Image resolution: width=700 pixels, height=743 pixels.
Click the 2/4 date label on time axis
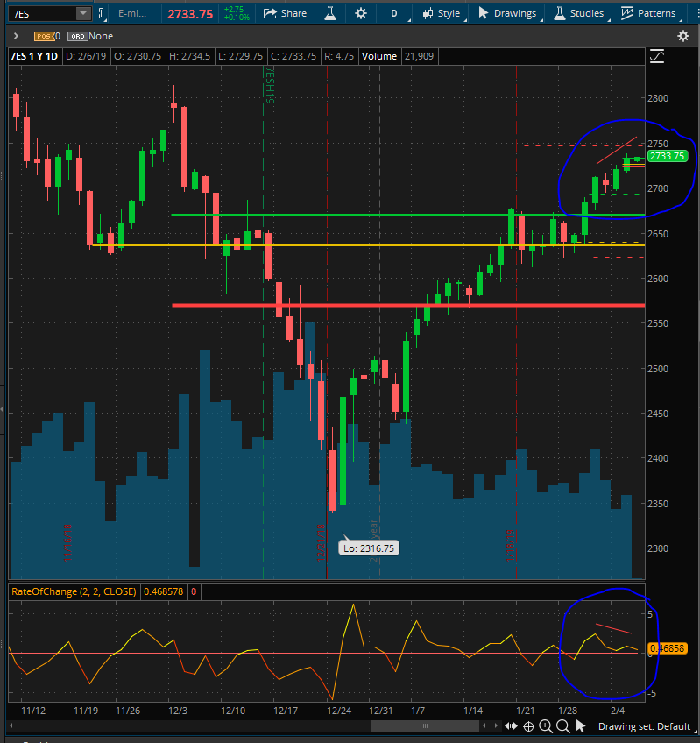[x=618, y=711]
